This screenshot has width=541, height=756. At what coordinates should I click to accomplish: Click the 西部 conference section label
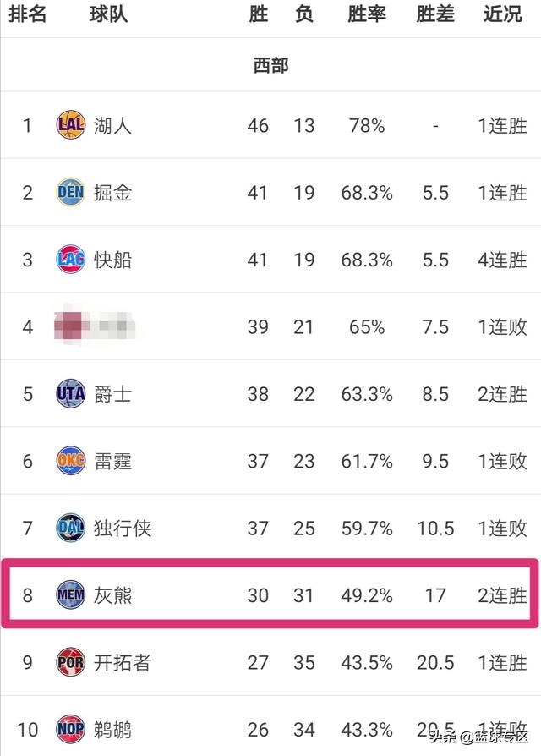(x=270, y=65)
